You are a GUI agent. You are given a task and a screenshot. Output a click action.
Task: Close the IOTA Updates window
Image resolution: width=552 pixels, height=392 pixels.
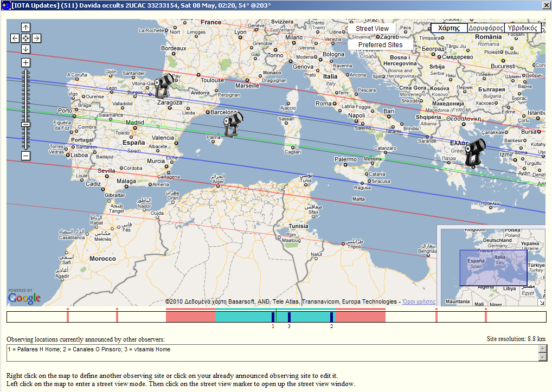547,5
